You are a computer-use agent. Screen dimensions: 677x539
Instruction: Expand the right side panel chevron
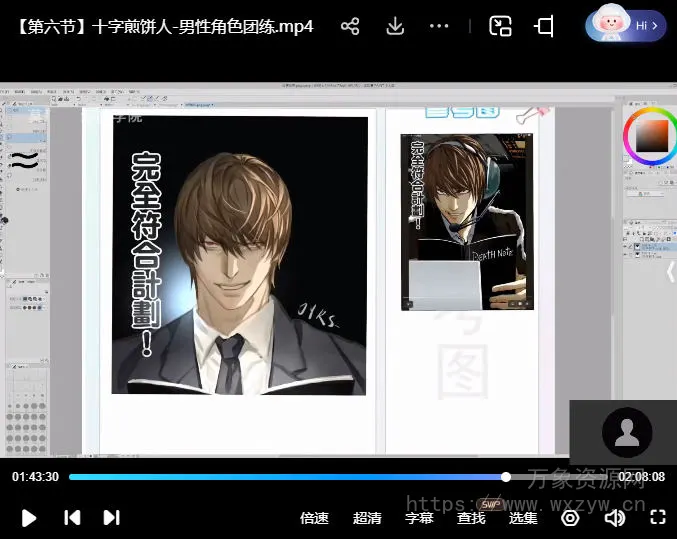(670, 270)
